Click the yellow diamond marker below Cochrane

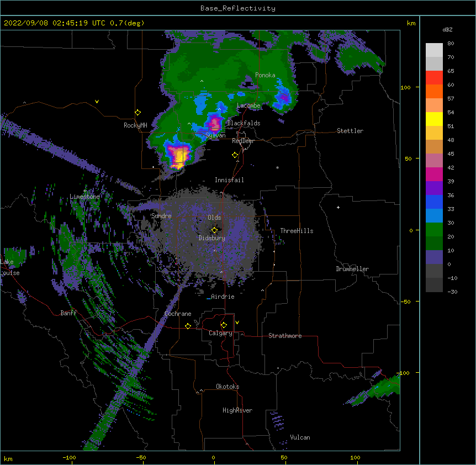coord(188,326)
